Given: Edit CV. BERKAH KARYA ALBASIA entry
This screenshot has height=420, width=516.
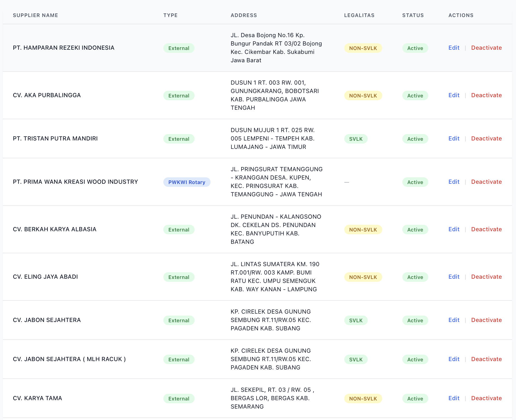Looking at the screenshot, I should (x=454, y=229).
